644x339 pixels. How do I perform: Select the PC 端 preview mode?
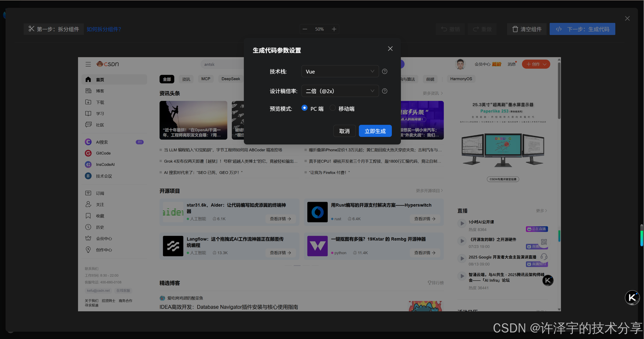pyautogui.click(x=304, y=108)
